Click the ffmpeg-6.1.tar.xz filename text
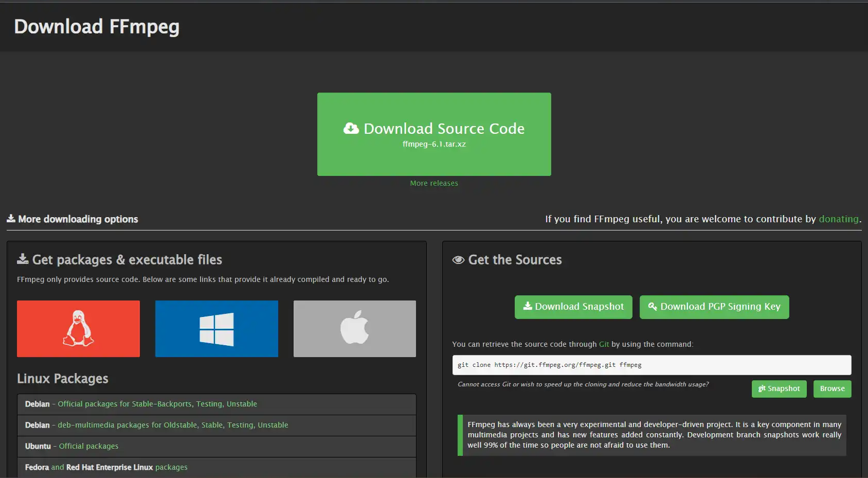The height and width of the screenshot is (478, 868). (x=434, y=144)
